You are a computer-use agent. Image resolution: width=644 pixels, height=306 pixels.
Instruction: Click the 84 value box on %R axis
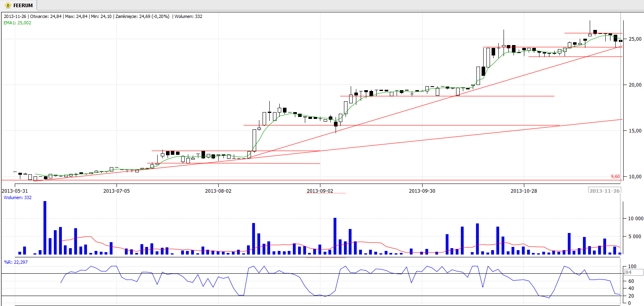tap(634, 272)
